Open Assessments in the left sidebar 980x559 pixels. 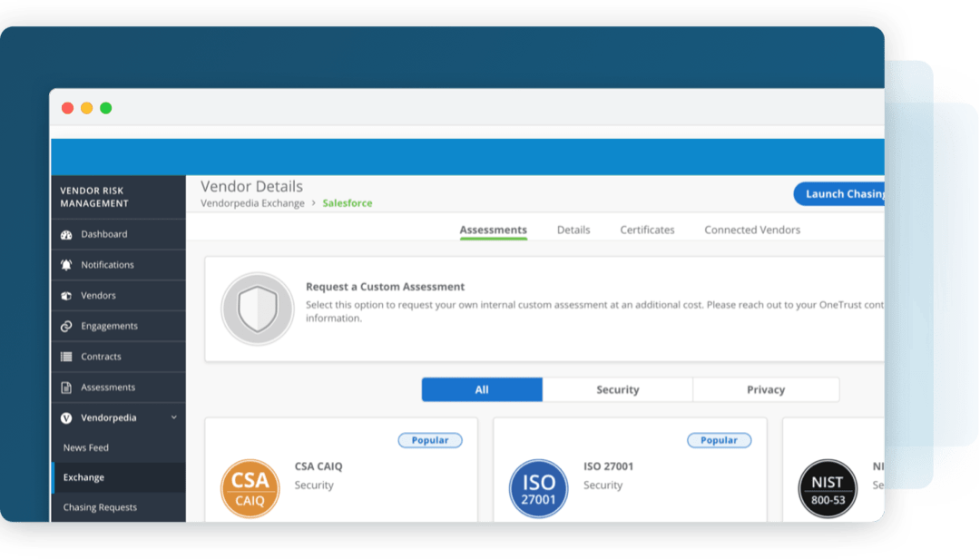[x=119, y=387]
